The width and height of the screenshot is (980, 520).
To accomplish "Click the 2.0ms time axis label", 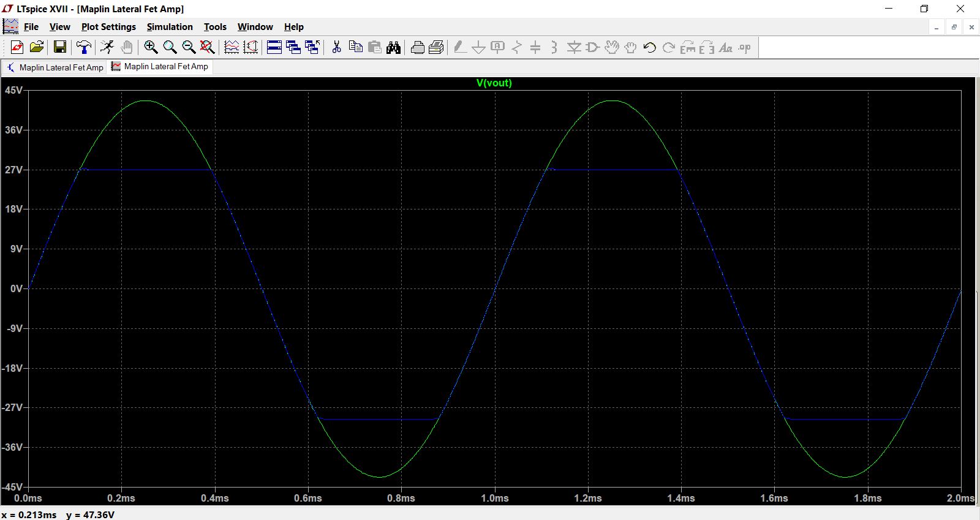I will [960, 498].
